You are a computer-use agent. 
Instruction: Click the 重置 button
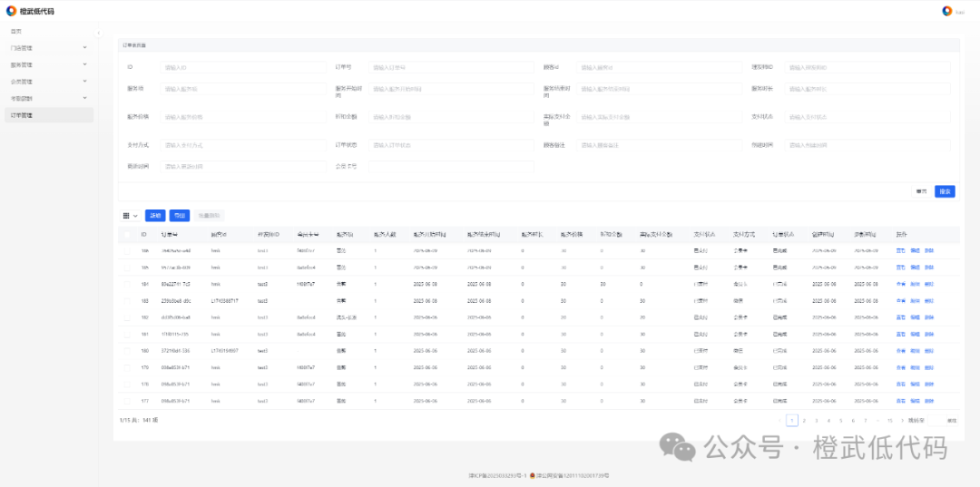(921, 191)
